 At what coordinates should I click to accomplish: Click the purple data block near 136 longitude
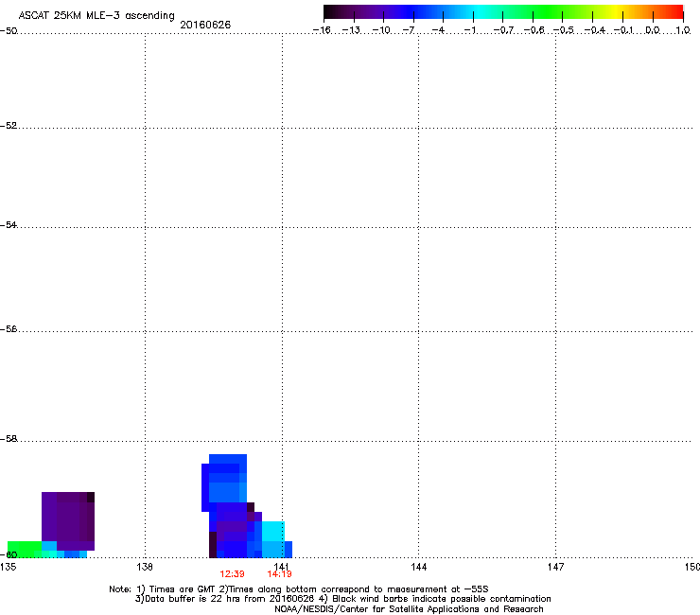click(68, 520)
